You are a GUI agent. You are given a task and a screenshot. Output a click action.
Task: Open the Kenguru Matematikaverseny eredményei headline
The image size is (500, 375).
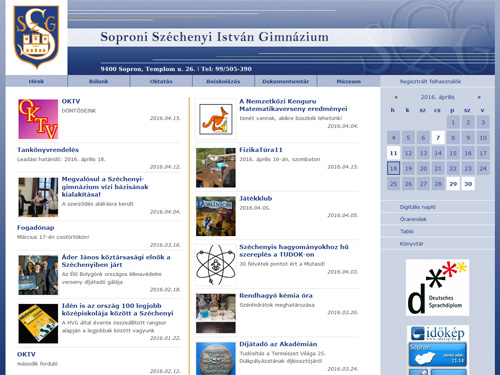pos(293,105)
